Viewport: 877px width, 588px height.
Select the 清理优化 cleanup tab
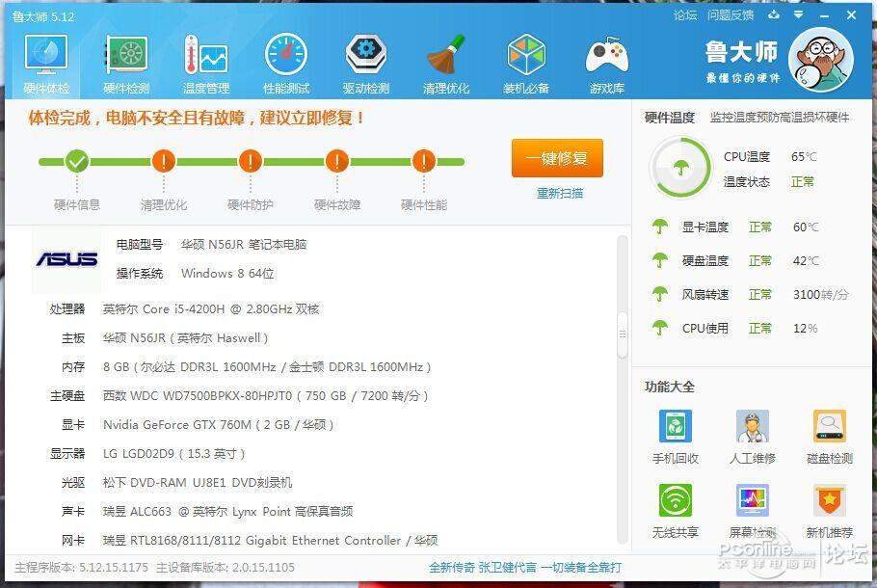pos(446,65)
